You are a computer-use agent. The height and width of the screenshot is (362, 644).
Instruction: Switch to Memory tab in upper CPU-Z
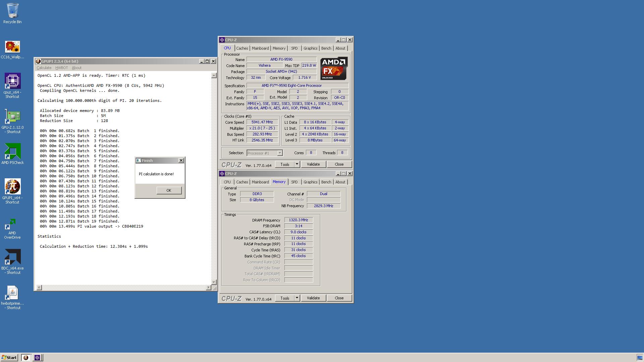click(279, 48)
